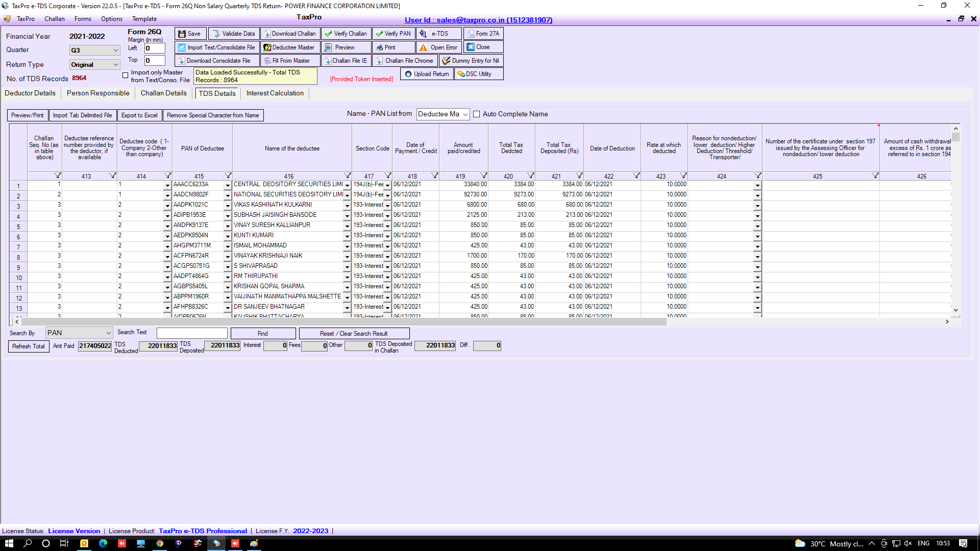Click Upload Return button
The width and height of the screenshot is (980, 551).
tap(427, 74)
